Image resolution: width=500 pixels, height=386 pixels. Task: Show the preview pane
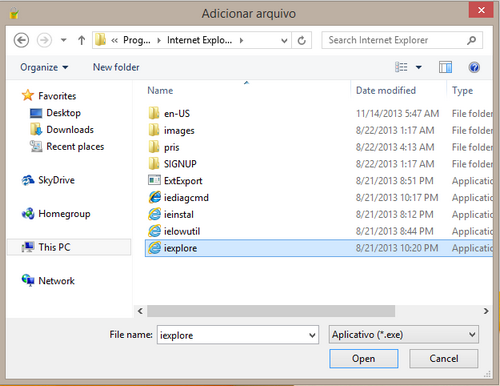pyautogui.click(x=445, y=67)
